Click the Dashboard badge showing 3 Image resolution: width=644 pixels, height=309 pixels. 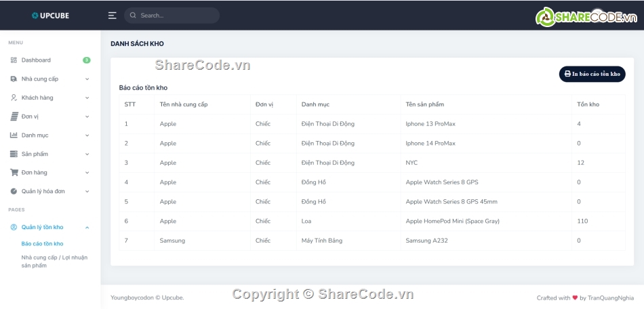pyautogui.click(x=86, y=60)
